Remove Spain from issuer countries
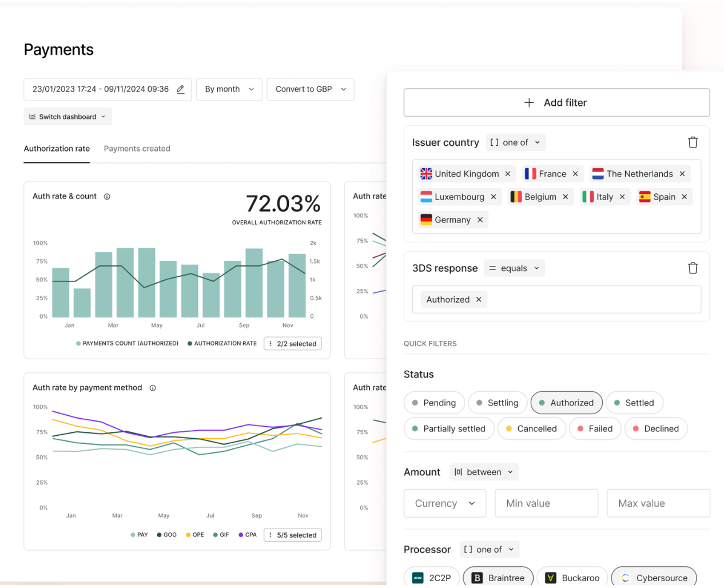The height and width of the screenshot is (588, 724). click(685, 197)
